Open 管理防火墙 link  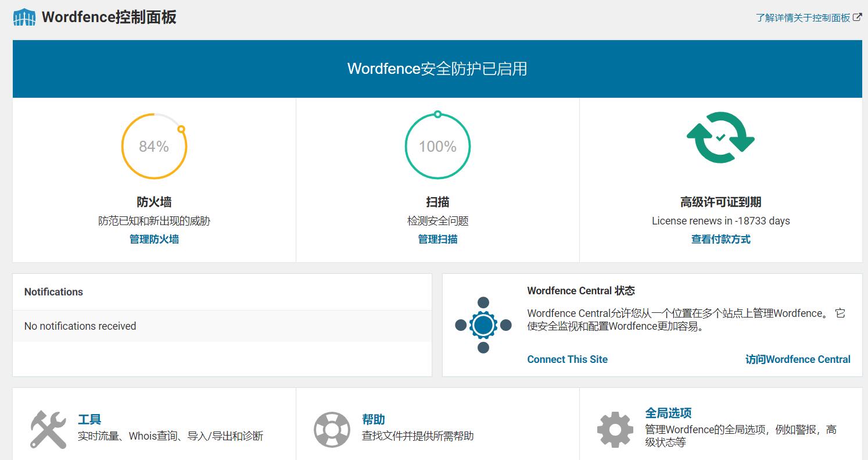pyautogui.click(x=154, y=239)
